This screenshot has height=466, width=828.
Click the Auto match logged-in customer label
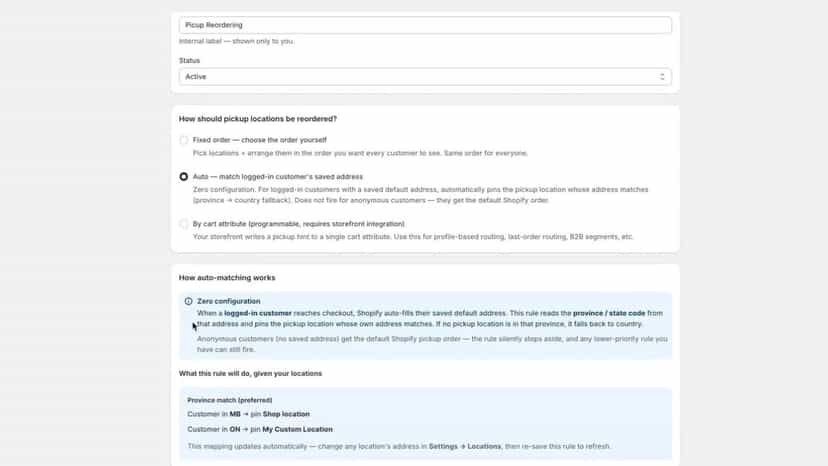pyautogui.click(x=278, y=176)
